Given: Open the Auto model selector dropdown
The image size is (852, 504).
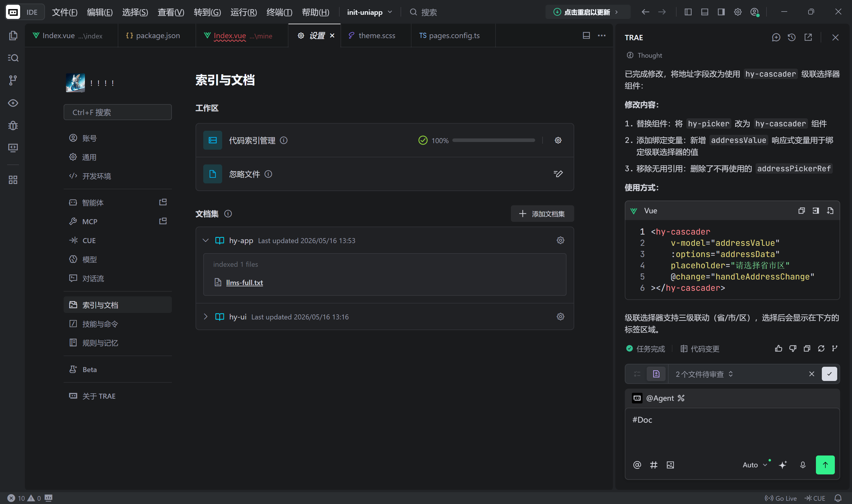Looking at the screenshot, I should coord(755,465).
